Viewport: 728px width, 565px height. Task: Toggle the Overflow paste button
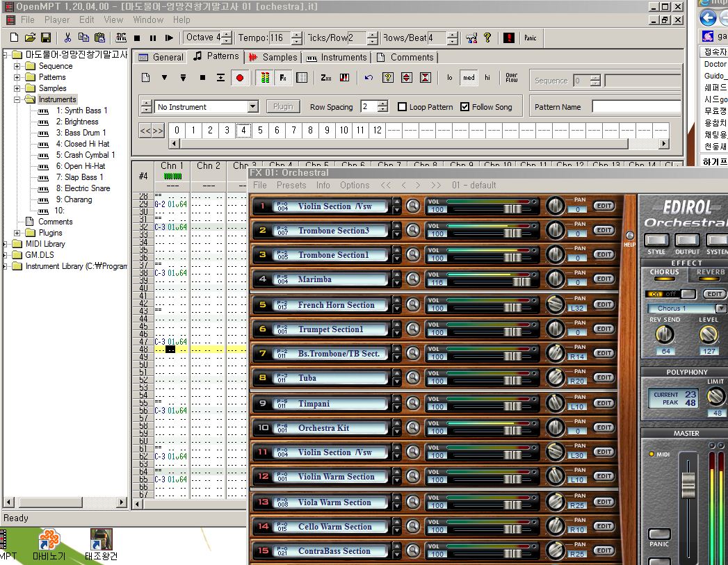(512, 77)
